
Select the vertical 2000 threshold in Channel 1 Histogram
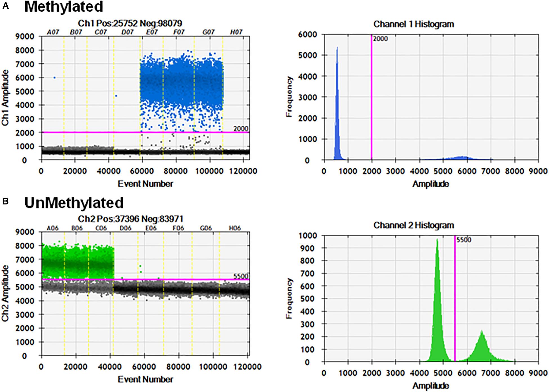pyautogui.click(x=371, y=97)
